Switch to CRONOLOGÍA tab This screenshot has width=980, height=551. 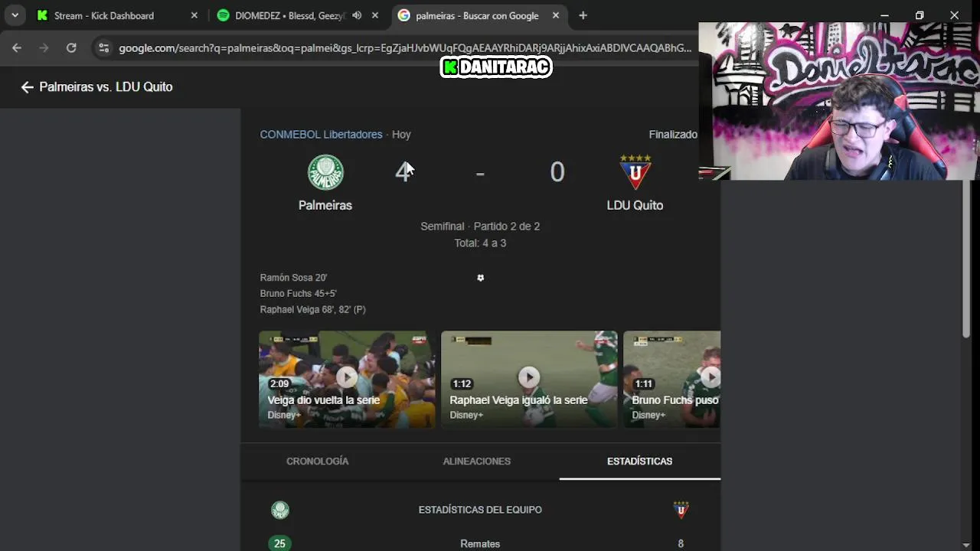(317, 461)
